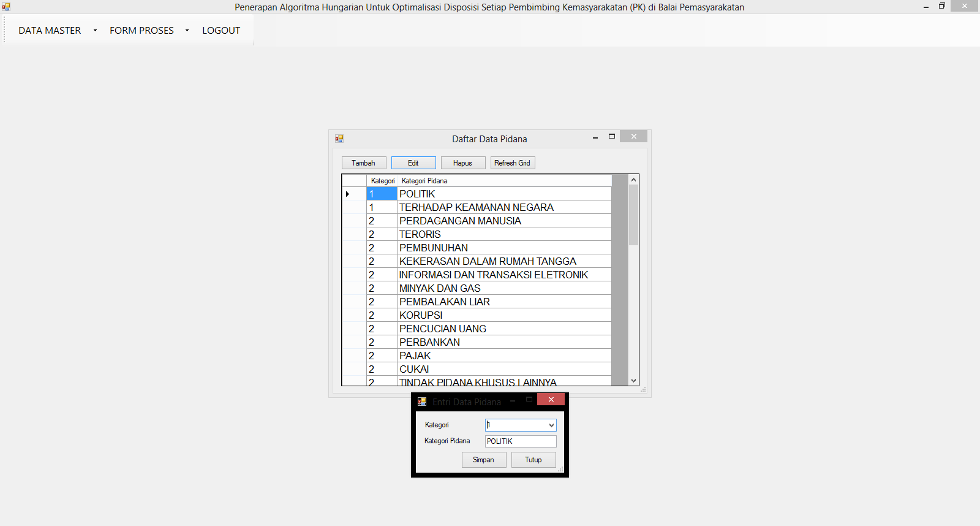Open the DATA MASTER menu
Image resolution: width=980 pixels, height=526 pixels.
[x=50, y=30]
